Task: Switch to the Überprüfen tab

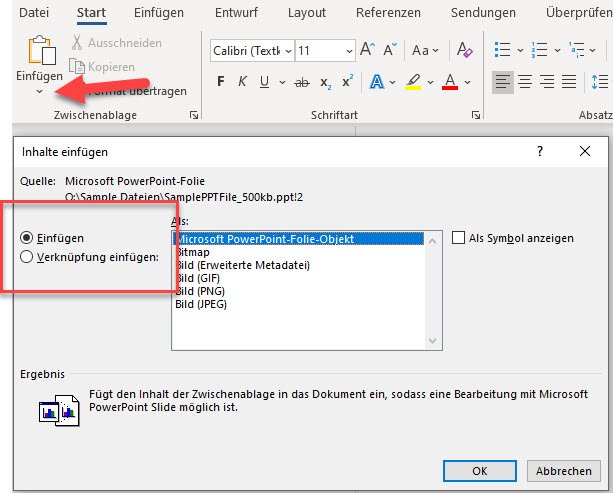Action: [579, 13]
